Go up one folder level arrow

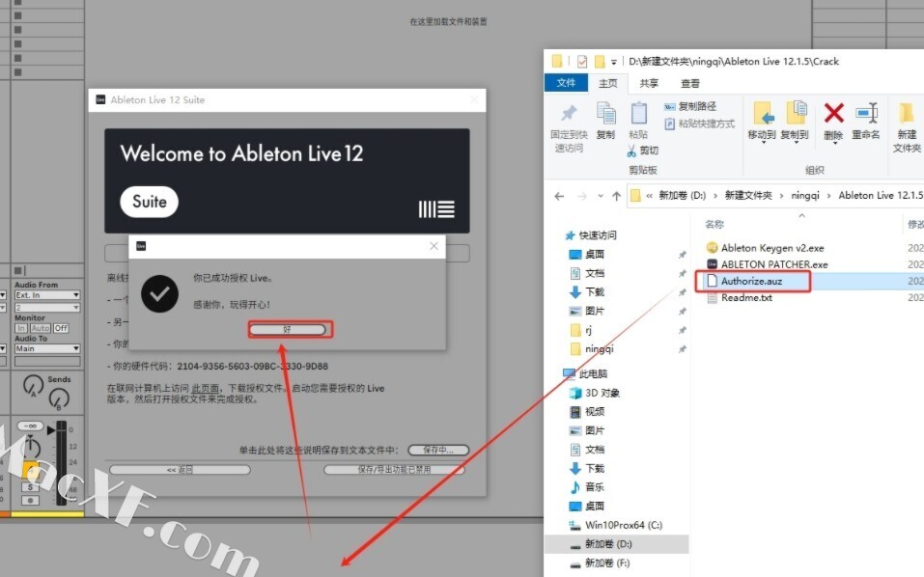616,196
